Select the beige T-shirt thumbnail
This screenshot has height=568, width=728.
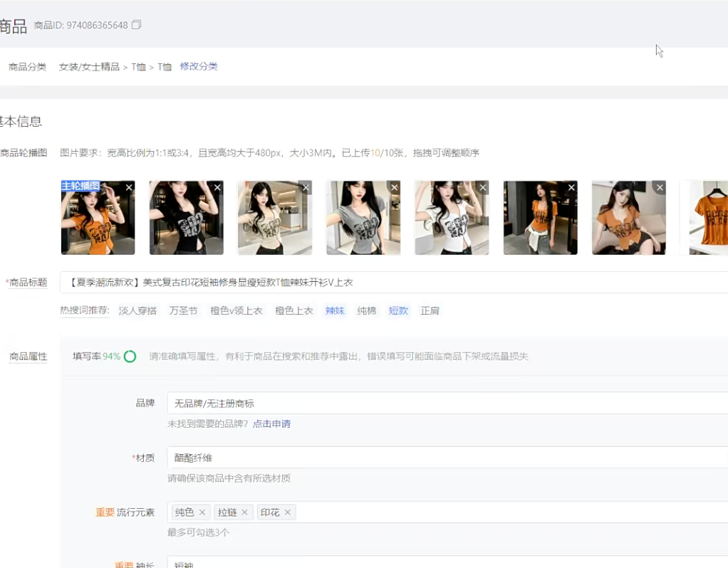tap(275, 218)
